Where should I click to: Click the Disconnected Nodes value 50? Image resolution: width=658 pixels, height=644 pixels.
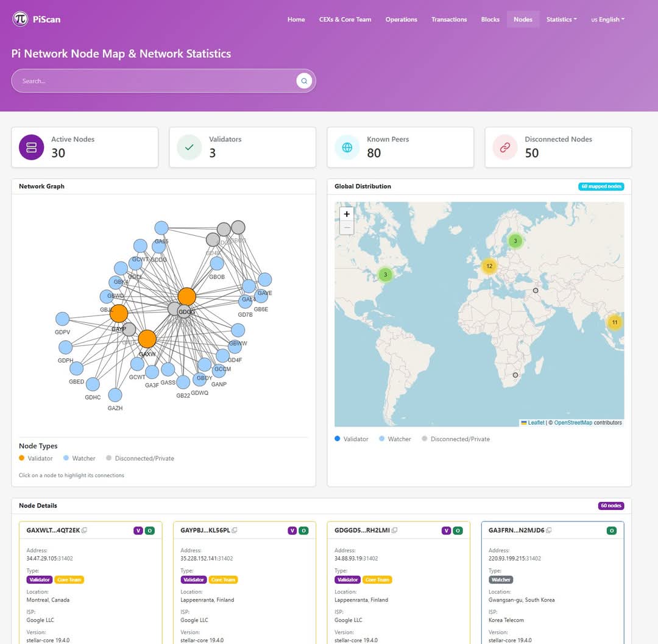[x=532, y=153]
